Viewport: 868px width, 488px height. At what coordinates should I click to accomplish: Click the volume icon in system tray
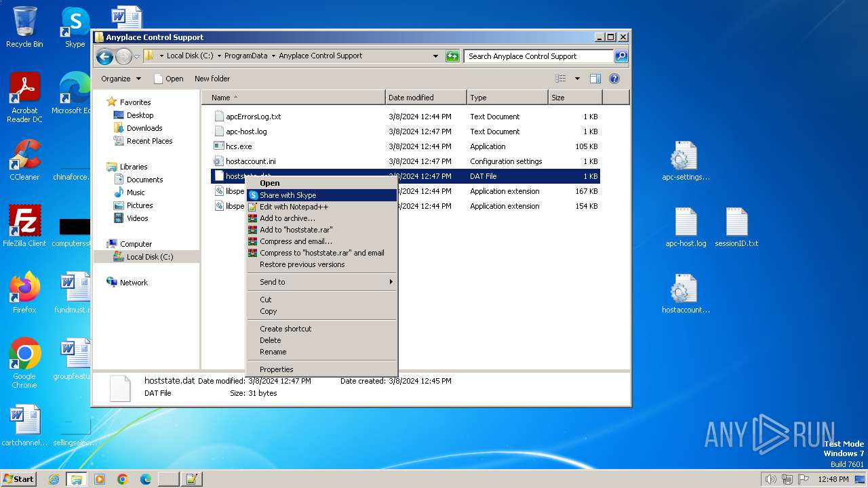tap(770, 479)
